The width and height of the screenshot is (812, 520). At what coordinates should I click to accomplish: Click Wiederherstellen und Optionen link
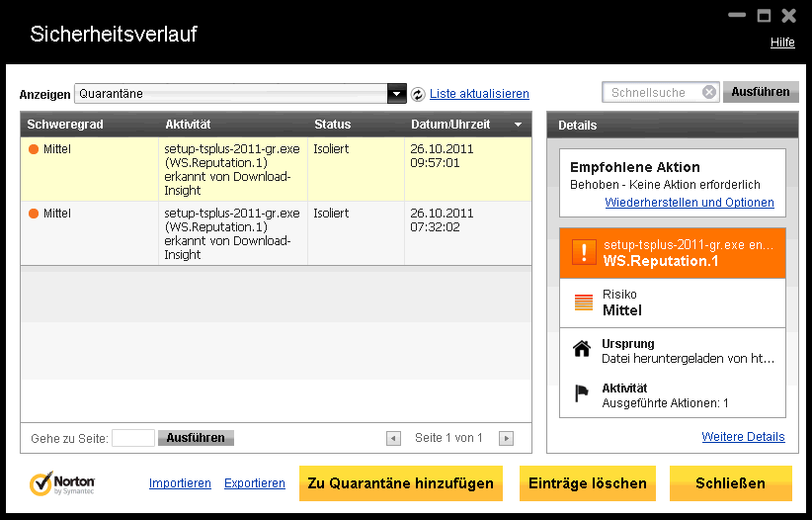(x=690, y=203)
